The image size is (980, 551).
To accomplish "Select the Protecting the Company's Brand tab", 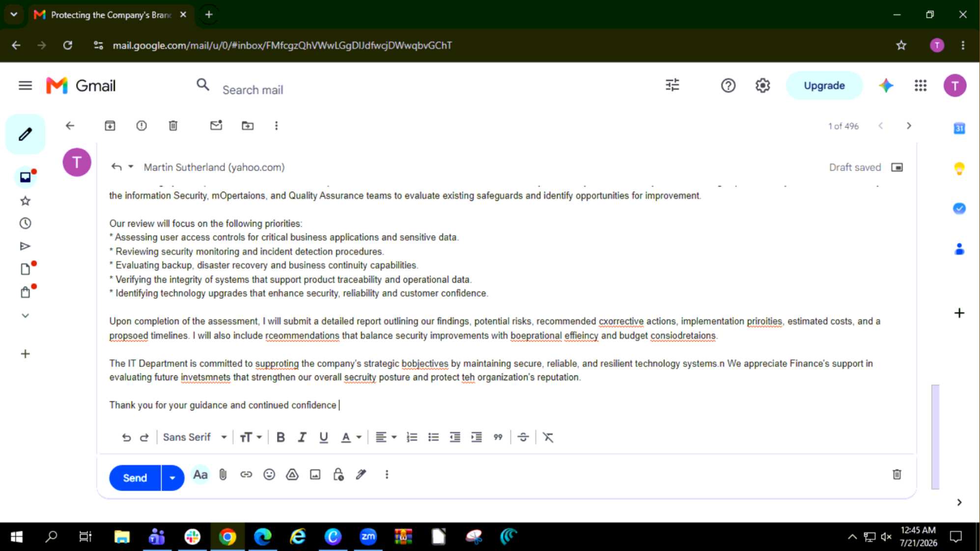I will [x=110, y=15].
